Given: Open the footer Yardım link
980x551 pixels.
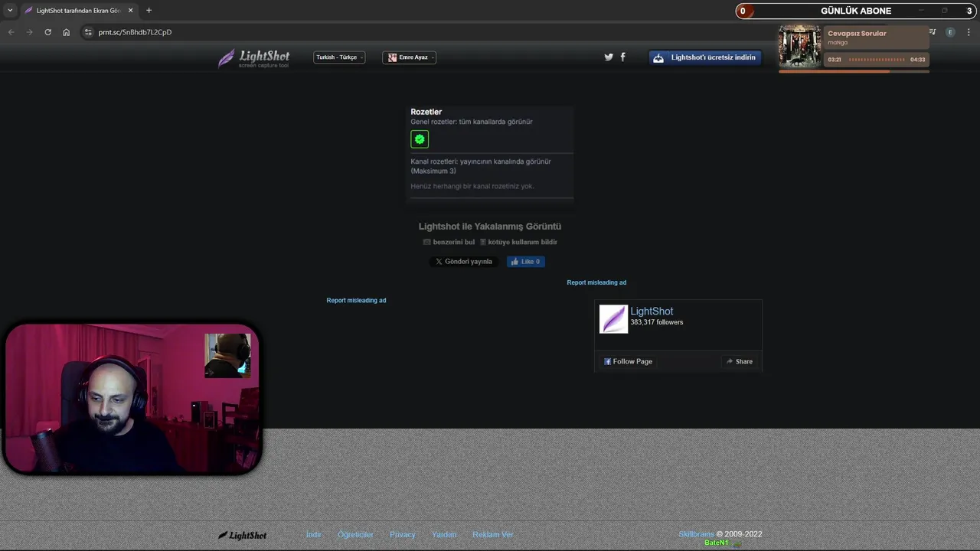Looking at the screenshot, I should 444,535.
